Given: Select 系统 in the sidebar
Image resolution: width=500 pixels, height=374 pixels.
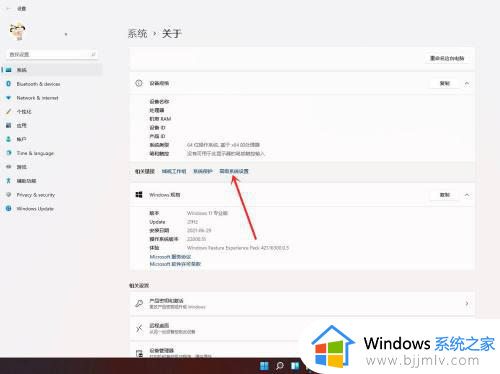Looking at the screenshot, I should (x=52, y=70).
